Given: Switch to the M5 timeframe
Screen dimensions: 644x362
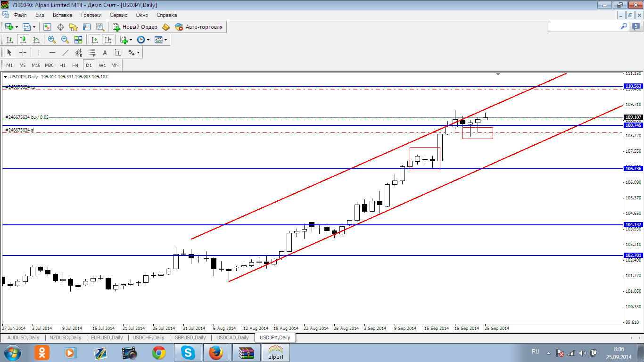Looking at the screenshot, I should (x=23, y=65).
